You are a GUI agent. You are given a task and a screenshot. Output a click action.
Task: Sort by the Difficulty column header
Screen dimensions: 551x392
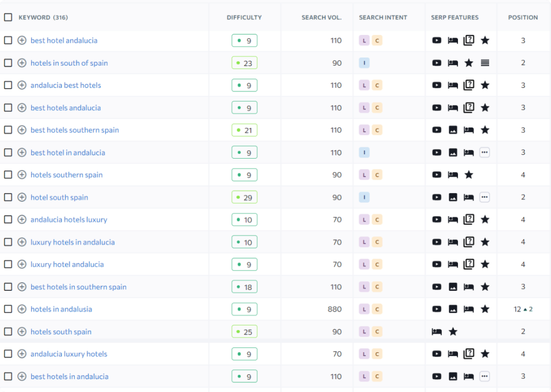pyautogui.click(x=244, y=17)
